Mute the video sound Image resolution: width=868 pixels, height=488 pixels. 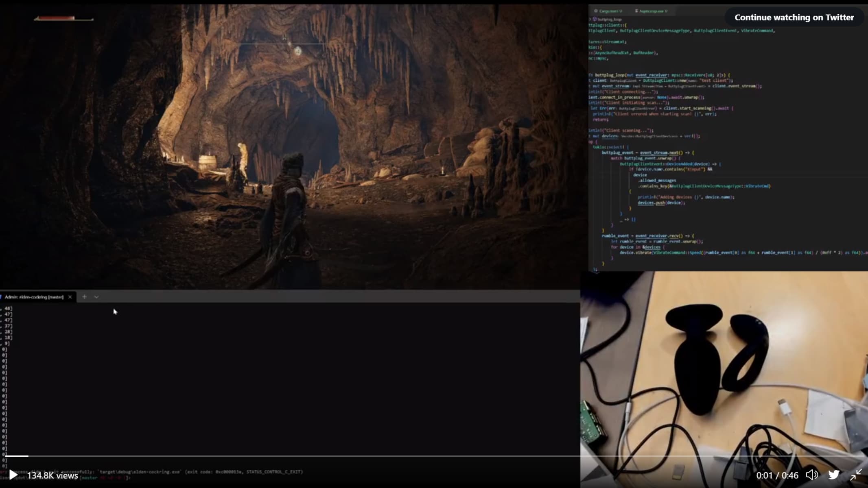tap(812, 475)
